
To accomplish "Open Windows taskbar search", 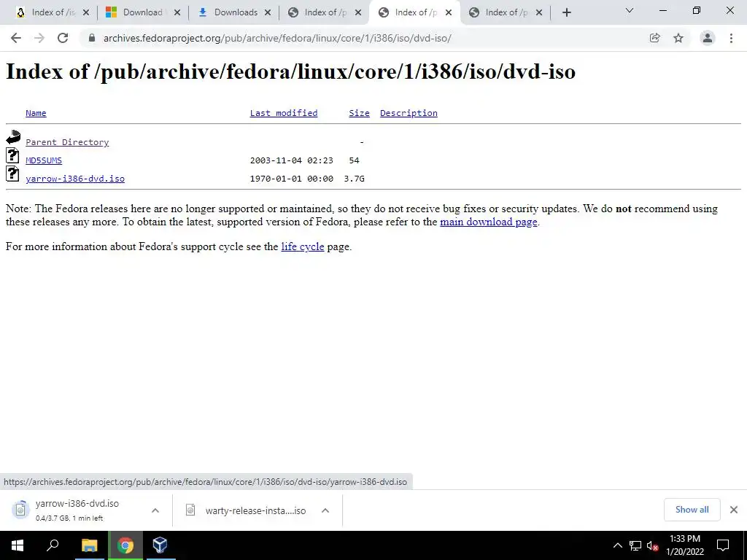I will (53, 545).
